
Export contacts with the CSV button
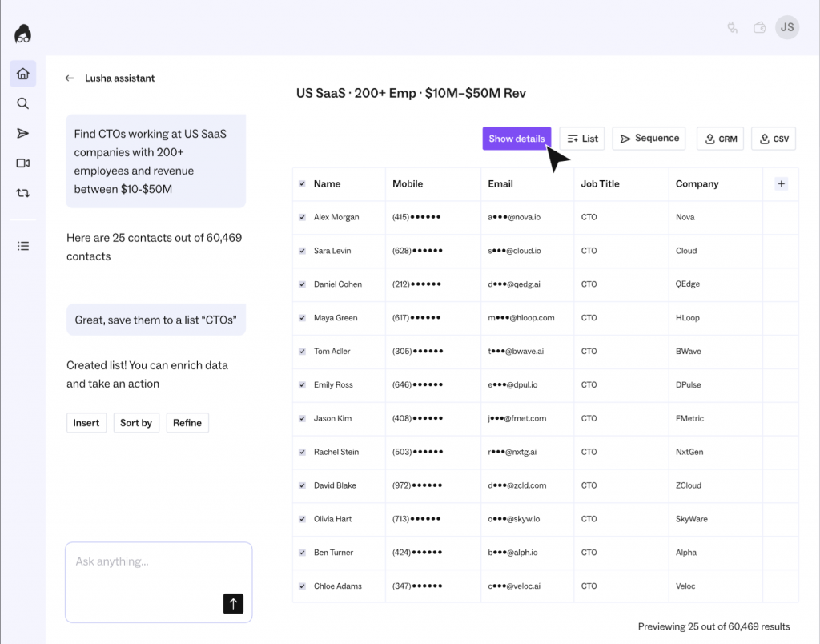[774, 139]
